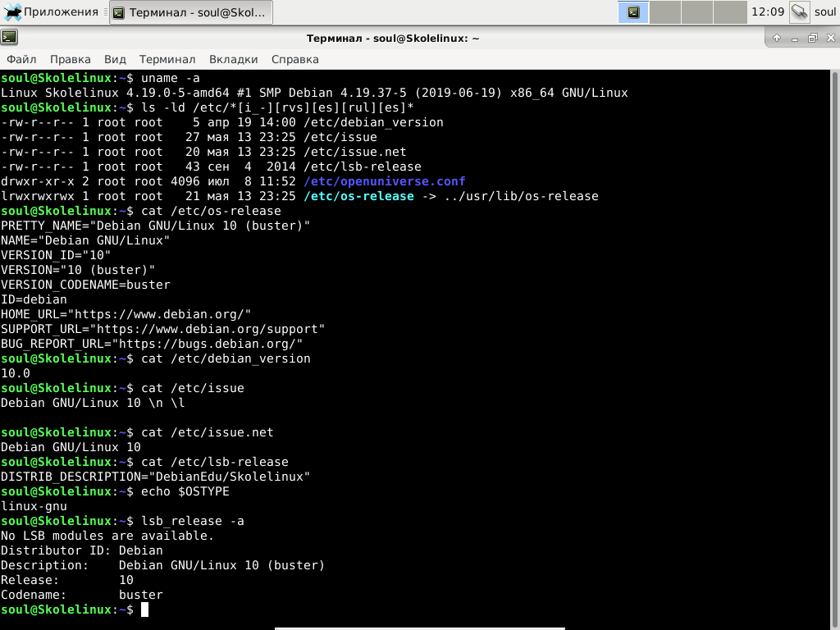Close the terminal window

coord(830,38)
